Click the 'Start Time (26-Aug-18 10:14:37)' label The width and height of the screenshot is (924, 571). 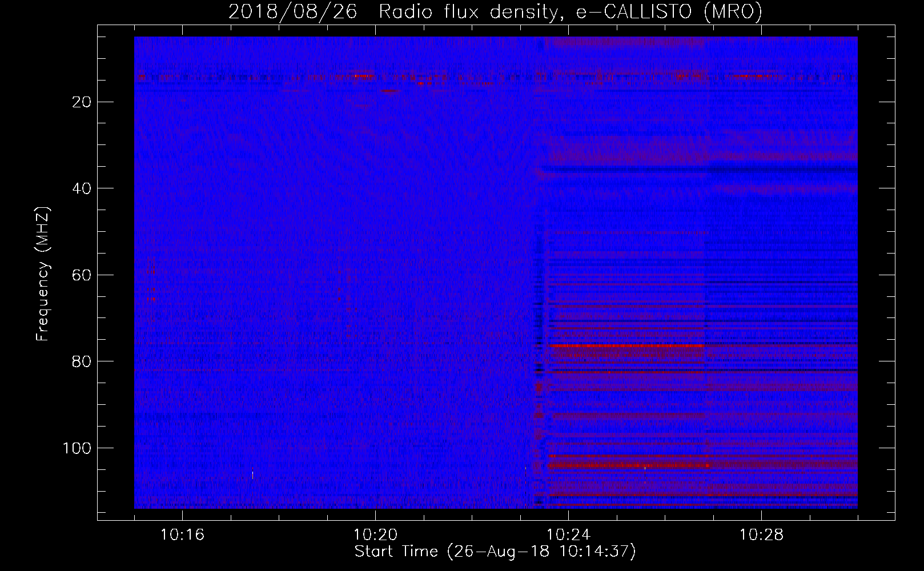(495, 552)
